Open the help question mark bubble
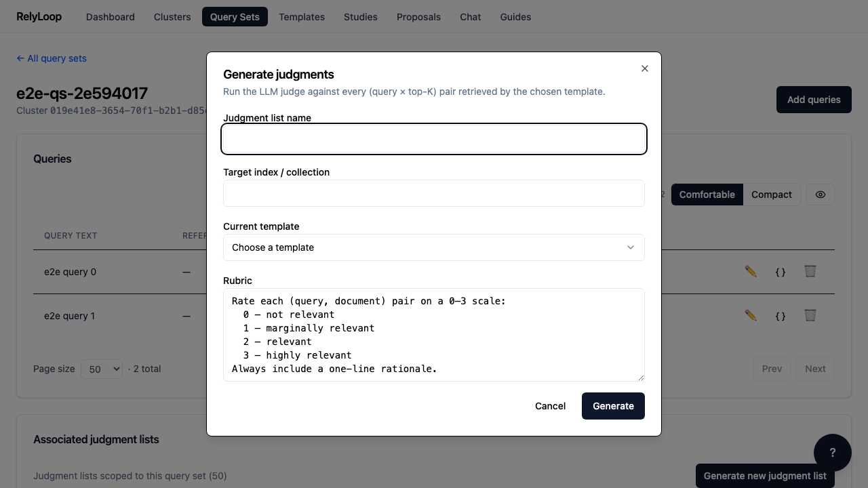This screenshot has width=868, height=488. pos(833,453)
